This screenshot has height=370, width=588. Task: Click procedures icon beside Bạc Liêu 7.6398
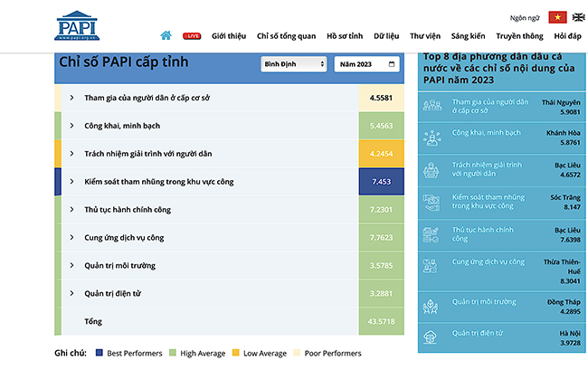pos(431,235)
